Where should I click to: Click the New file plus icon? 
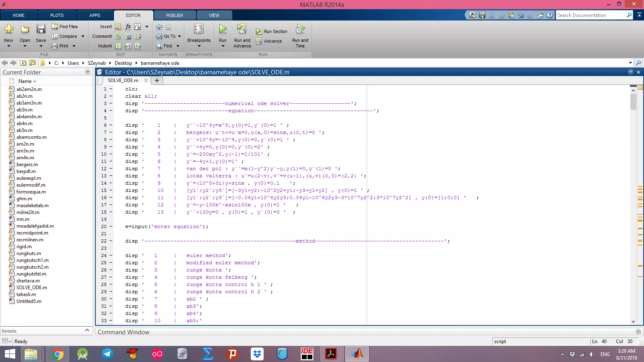point(8,29)
